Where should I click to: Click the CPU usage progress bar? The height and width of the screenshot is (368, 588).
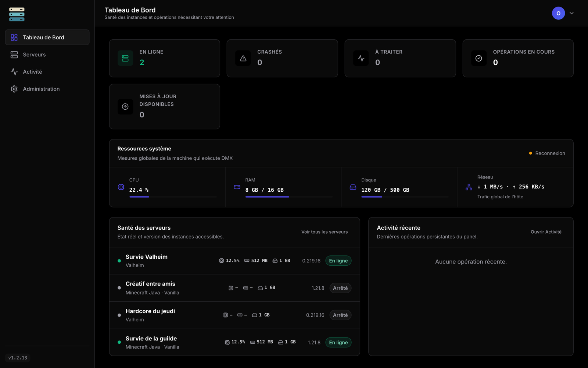coord(173,197)
